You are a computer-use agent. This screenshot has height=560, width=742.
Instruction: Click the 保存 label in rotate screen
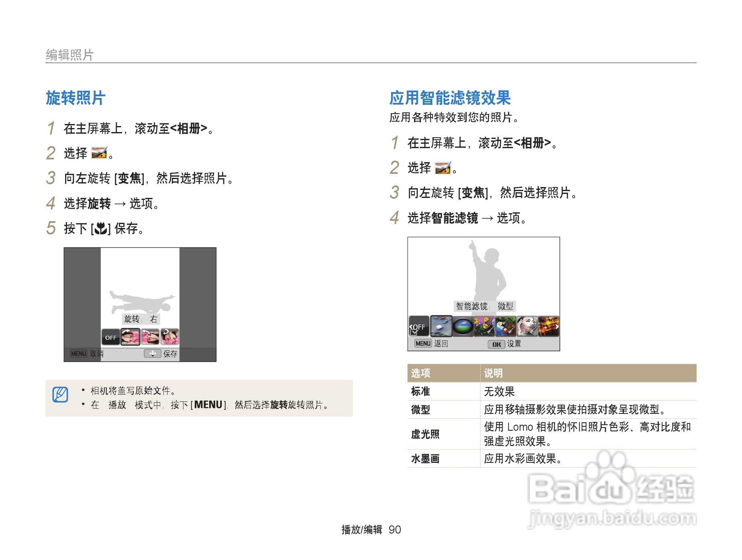pos(170,354)
